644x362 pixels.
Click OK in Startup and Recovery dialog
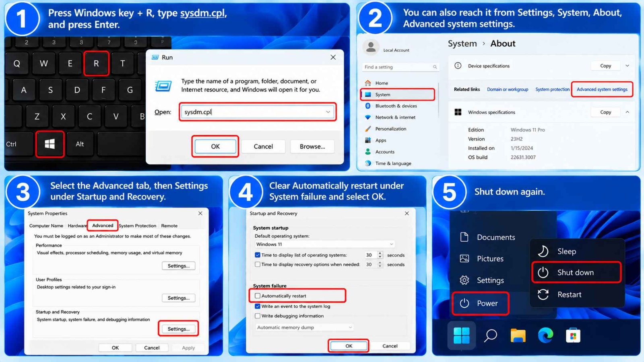(349, 346)
